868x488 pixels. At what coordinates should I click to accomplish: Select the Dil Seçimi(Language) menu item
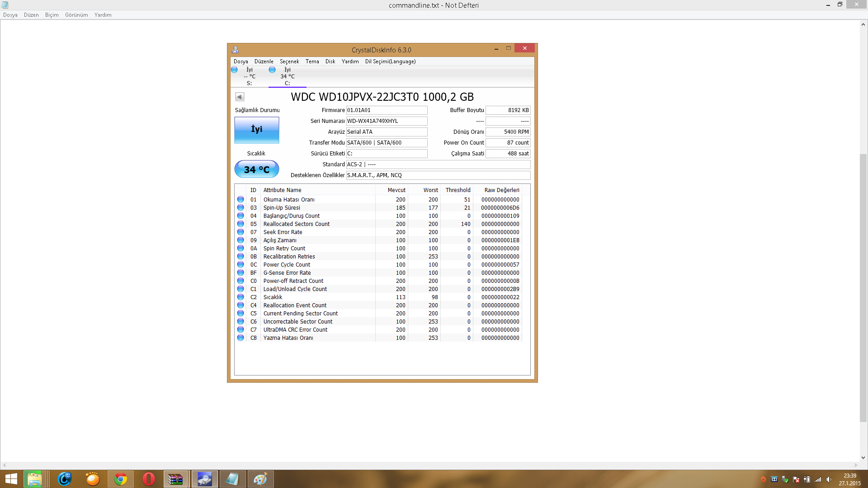390,61
